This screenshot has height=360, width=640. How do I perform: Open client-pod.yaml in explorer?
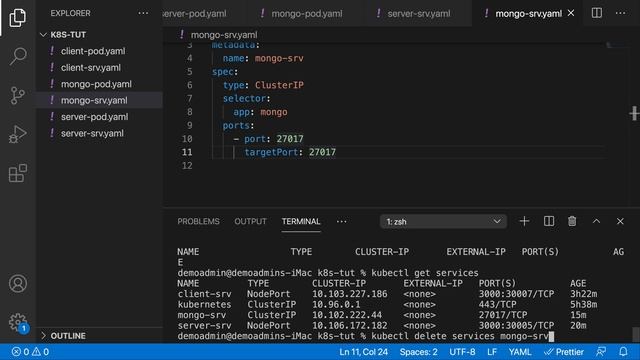point(100,51)
